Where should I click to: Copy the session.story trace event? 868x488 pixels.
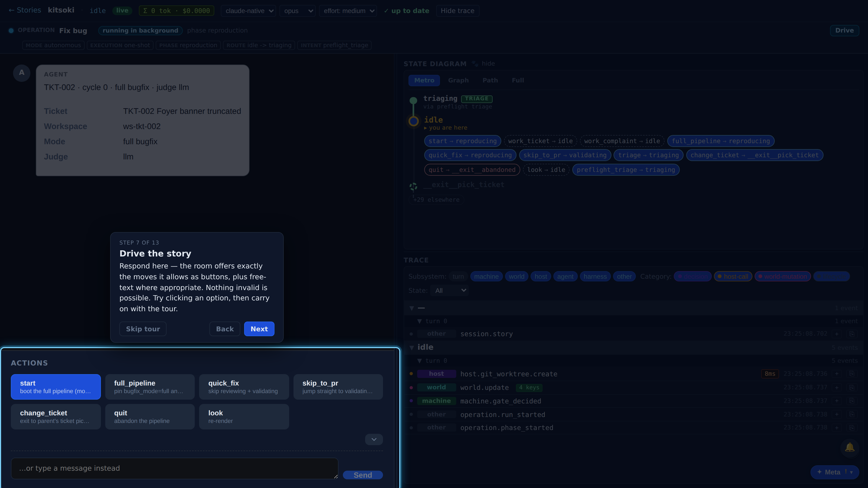coord(852,334)
